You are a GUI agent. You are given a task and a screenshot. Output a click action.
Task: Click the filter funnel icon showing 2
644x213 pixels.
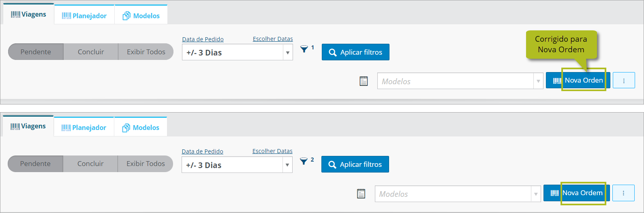(x=304, y=161)
